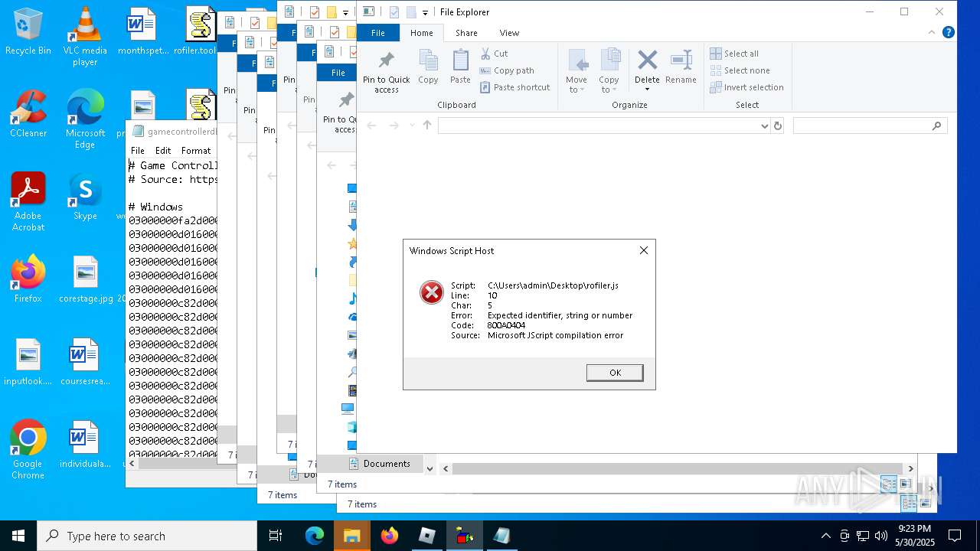Screen dimensions: 980x551
Task: Open the Move to dropdown
Action: pos(577,71)
